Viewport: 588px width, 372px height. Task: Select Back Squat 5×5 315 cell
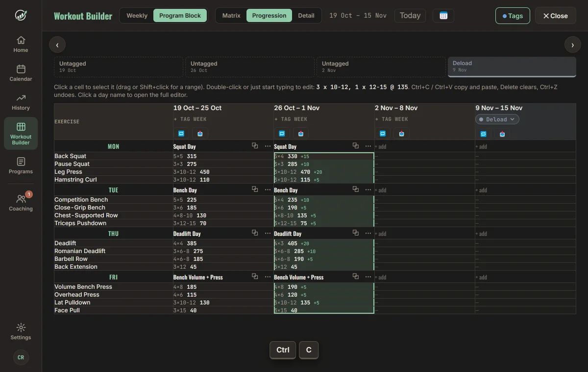click(223, 156)
